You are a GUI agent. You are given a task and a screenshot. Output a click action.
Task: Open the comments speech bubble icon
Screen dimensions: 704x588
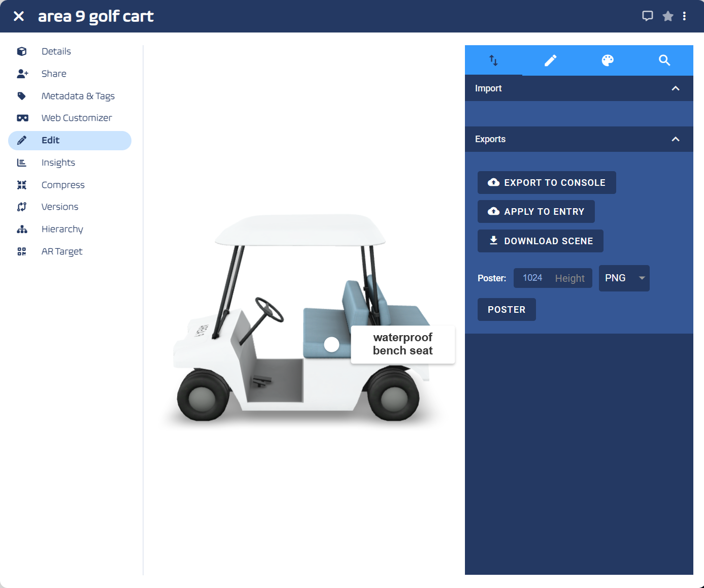[x=647, y=16]
